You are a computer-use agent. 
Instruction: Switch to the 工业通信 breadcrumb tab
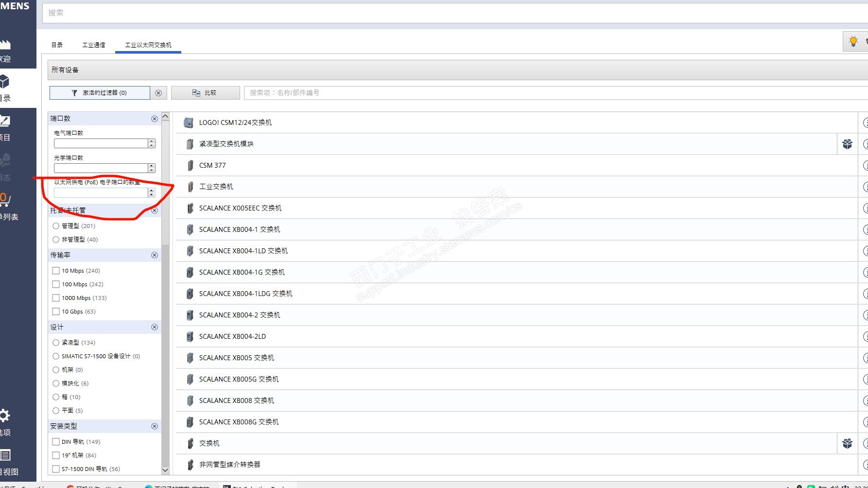coord(94,45)
